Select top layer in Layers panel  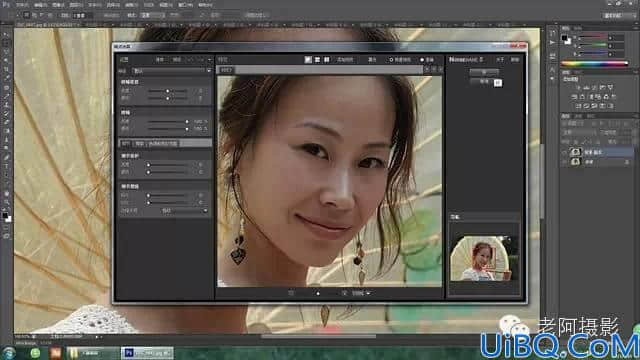point(598,152)
